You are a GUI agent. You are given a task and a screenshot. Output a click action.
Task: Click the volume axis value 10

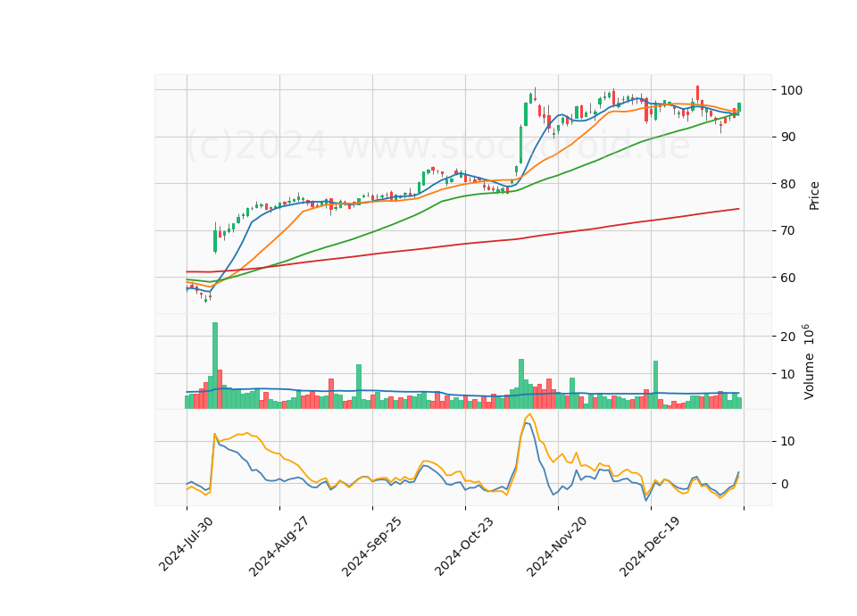[787, 374]
